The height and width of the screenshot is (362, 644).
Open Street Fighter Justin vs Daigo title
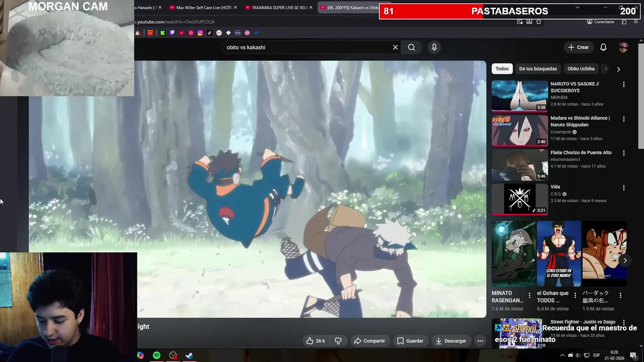(583, 322)
